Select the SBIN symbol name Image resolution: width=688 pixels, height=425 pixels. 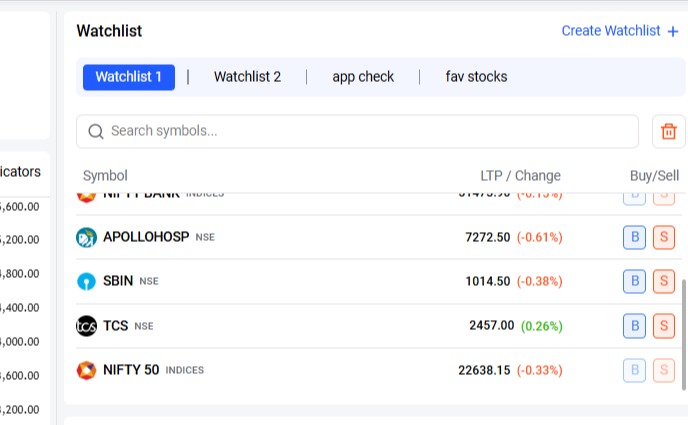click(118, 281)
